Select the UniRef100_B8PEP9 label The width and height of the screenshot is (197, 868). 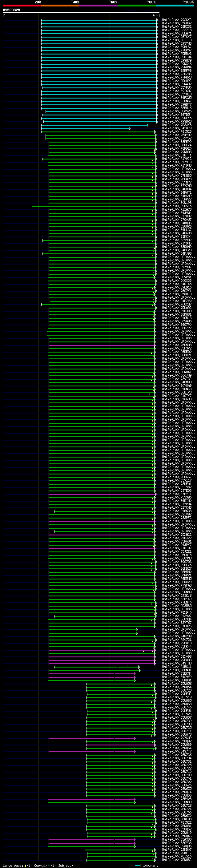coord(177,142)
